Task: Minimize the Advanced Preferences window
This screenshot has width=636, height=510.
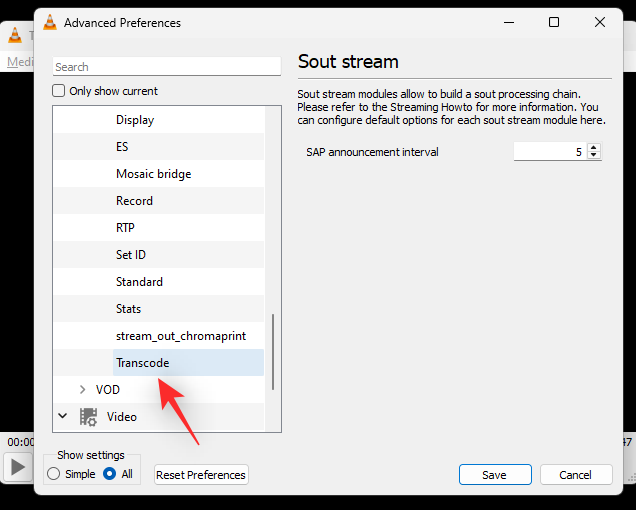Action: (509, 22)
